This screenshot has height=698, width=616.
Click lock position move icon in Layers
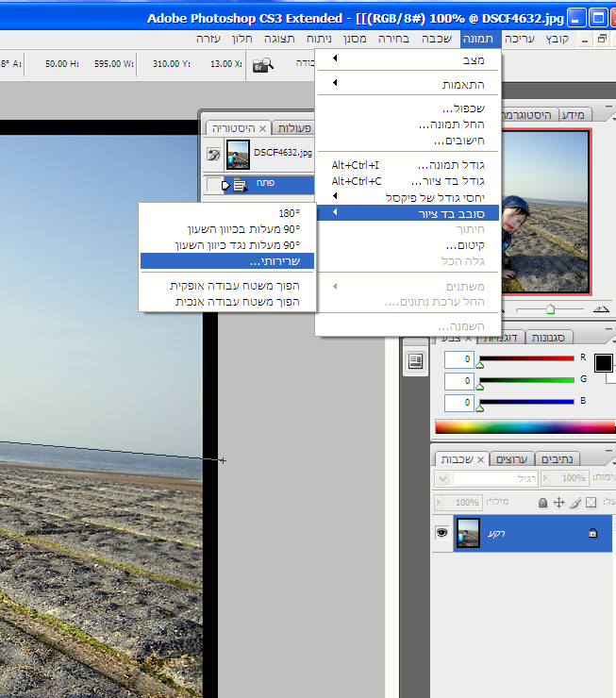[558, 503]
